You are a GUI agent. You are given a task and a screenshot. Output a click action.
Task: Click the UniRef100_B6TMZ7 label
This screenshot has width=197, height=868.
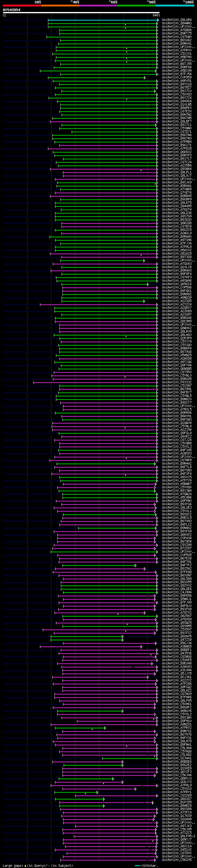(x=176, y=88)
